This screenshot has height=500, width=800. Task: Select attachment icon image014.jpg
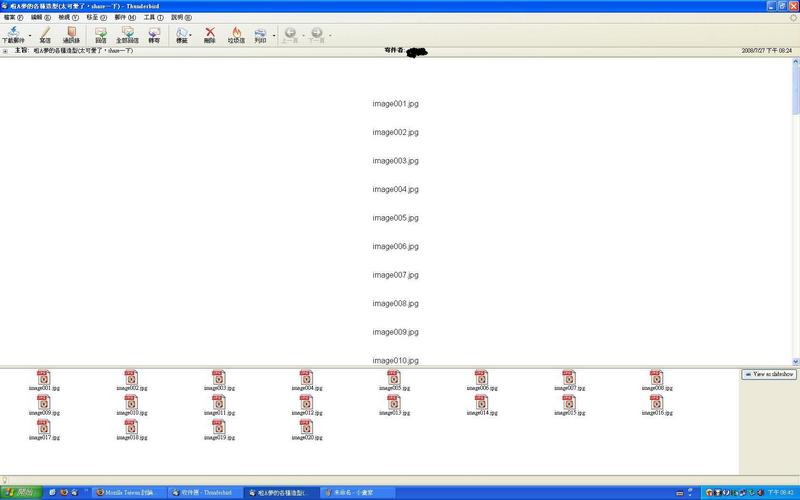[x=482, y=402]
